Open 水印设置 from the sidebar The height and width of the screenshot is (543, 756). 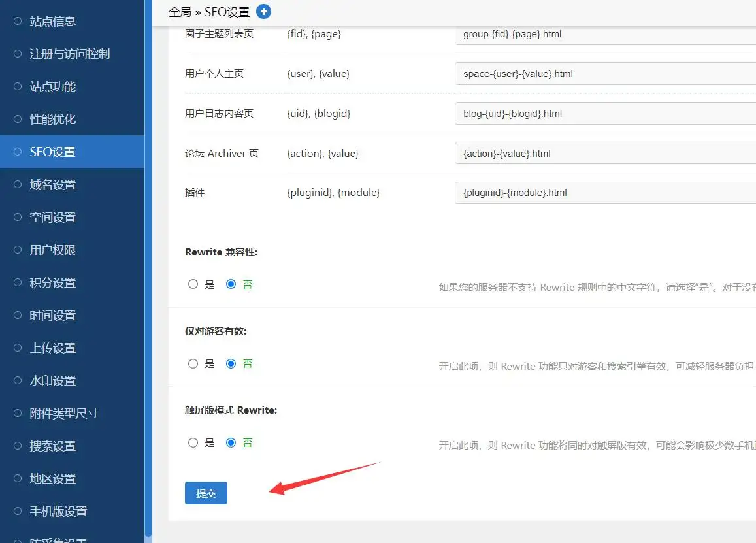(x=53, y=380)
